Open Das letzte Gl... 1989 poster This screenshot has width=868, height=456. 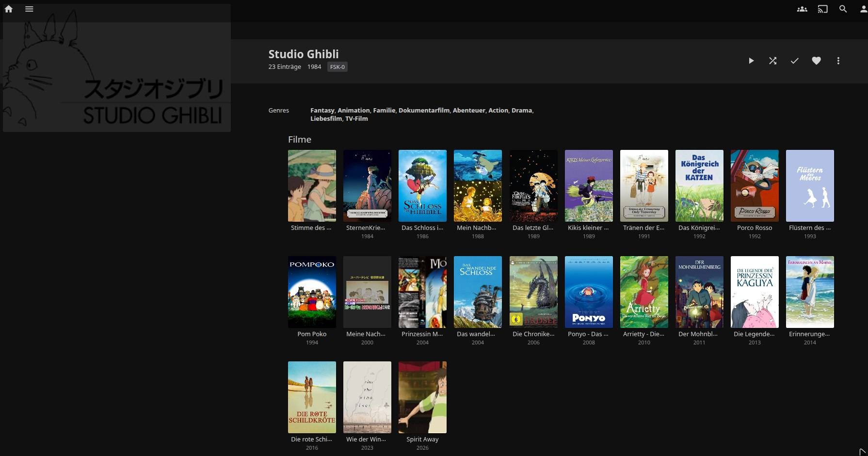click(533, 186)
